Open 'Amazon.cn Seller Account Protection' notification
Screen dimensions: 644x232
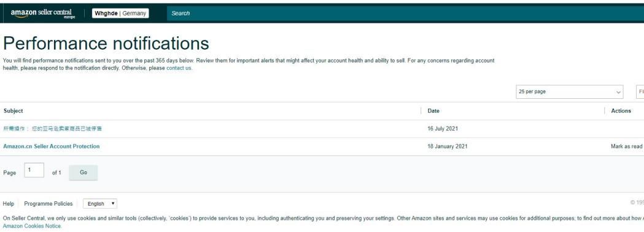(52, 146)
